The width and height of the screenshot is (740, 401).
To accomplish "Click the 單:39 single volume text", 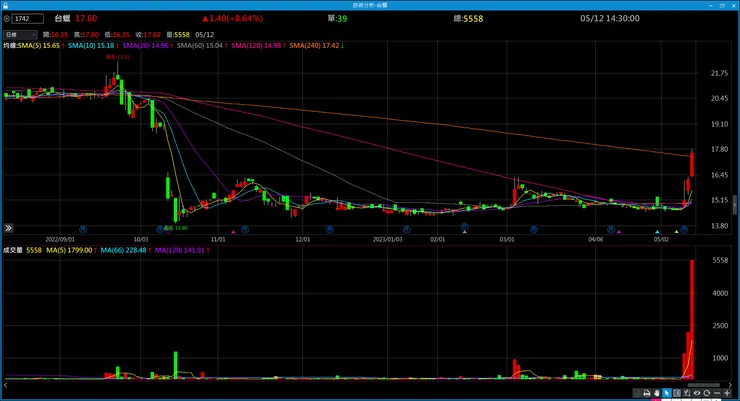I will pos(337,18).
